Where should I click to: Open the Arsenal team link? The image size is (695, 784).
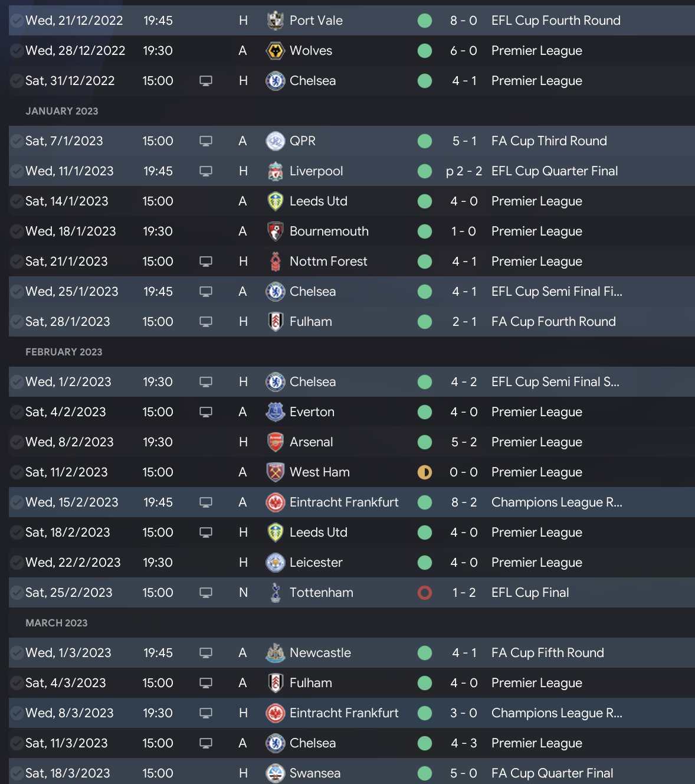click(311, 442)
